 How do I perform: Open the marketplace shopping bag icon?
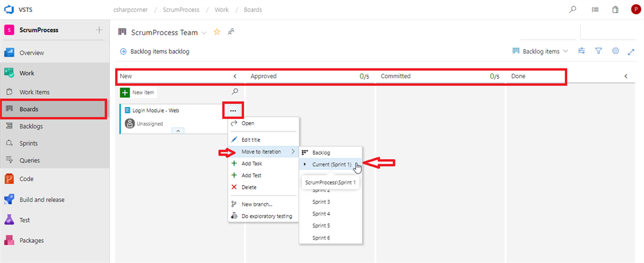615,9
